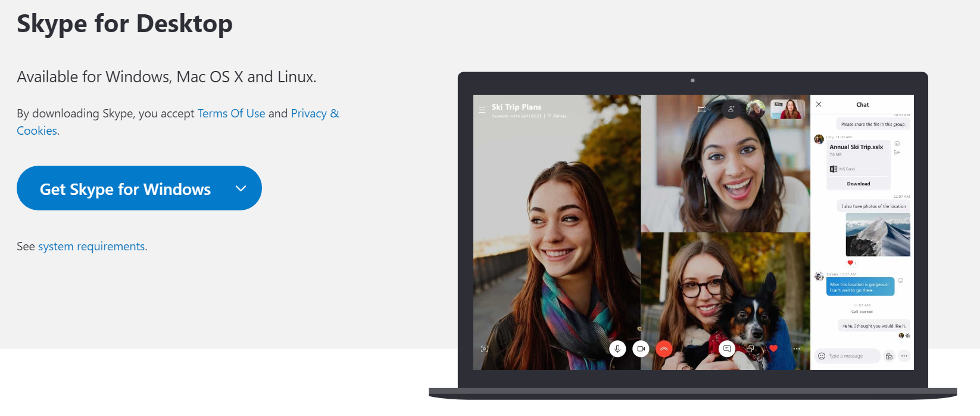The image size is (980, 416).
Task: Click the Type a message input field
Action: 847,356
